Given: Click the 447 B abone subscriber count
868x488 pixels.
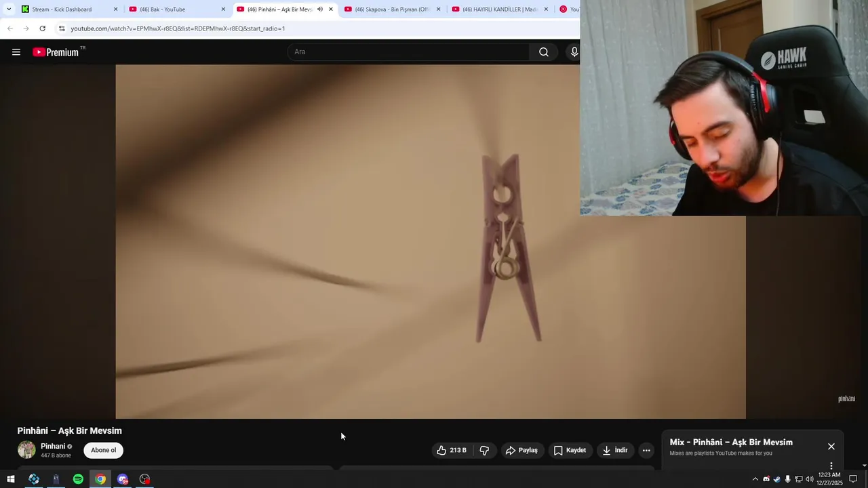Looking at the screenshot, I should pyautogui.click(x=56, y=455).
